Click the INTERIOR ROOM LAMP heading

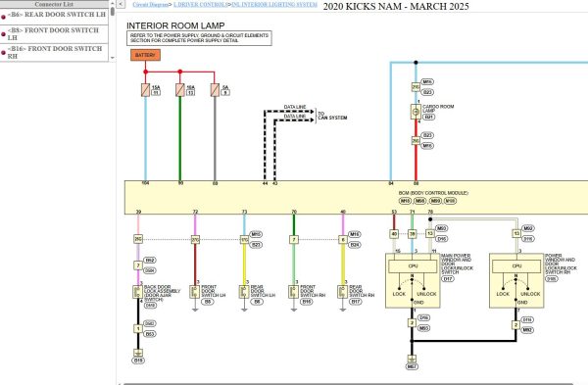pyautogui.click(x=175, y=25)
